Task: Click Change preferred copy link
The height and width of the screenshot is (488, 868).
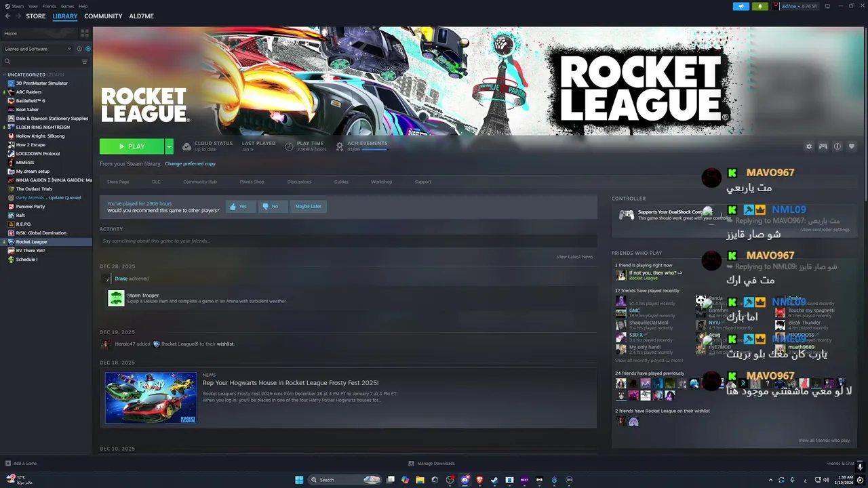Action: (x=190, y=164)
